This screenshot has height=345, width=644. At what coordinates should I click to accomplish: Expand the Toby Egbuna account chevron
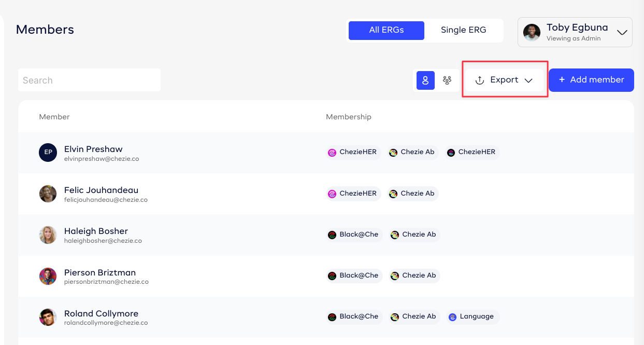(622, 32)
